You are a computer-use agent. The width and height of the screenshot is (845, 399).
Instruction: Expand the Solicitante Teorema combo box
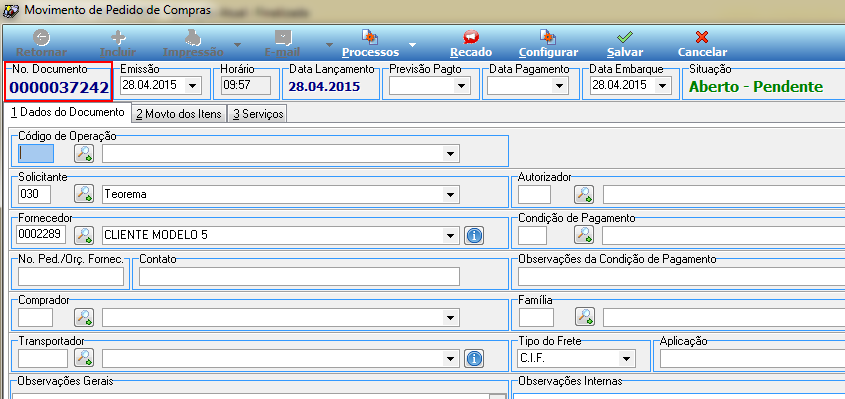(451, 194)
